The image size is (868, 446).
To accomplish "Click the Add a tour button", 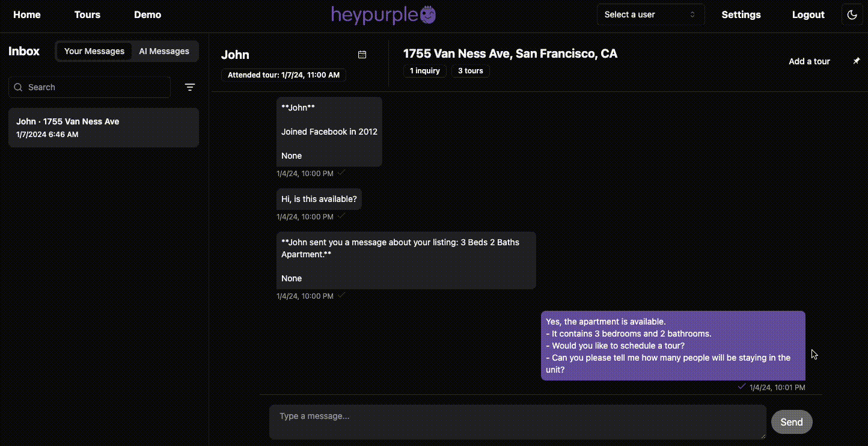I will (x=809, y=61).
